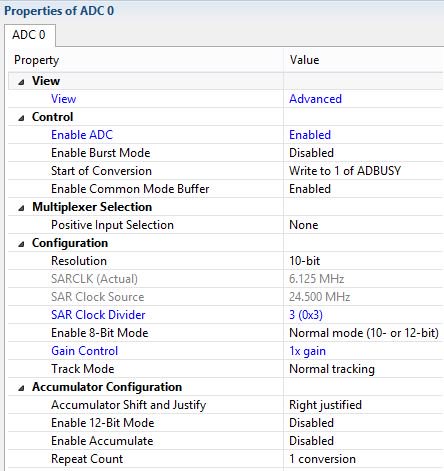Change Accumulator Shift value Right justified
The height and width of the screenshot is (471, 444).
(325, 405)
